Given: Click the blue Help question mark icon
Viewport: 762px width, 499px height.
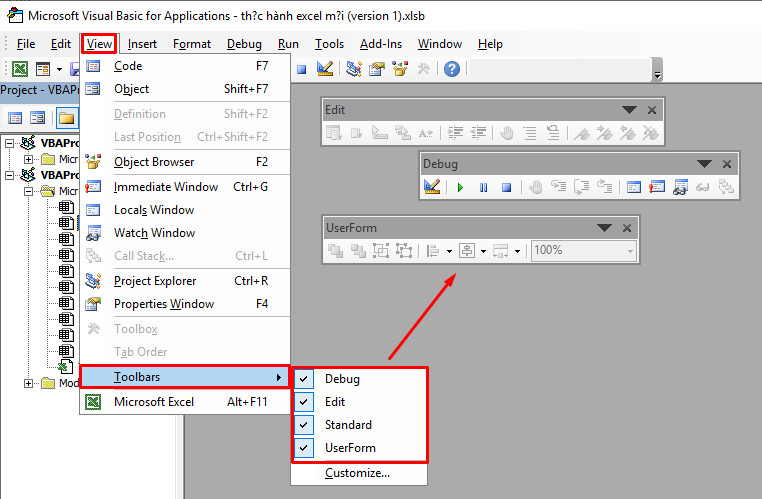Looking at the screenshot, I should pos(451,69).
